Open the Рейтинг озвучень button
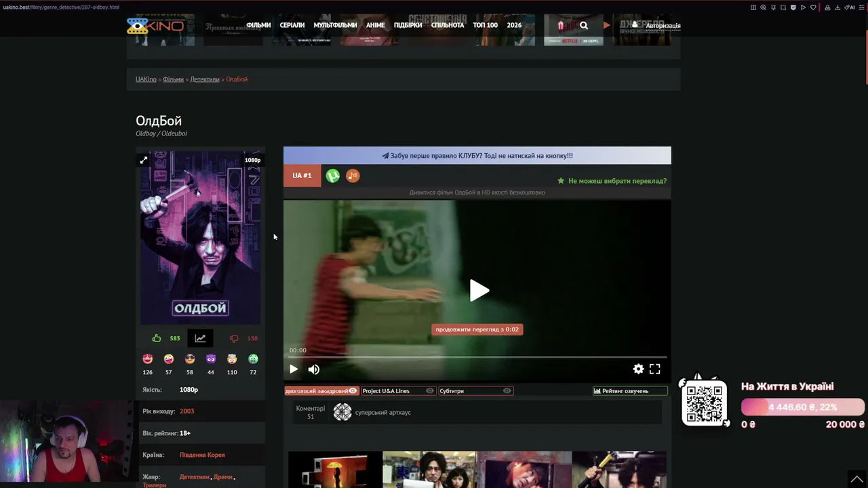 630,391
